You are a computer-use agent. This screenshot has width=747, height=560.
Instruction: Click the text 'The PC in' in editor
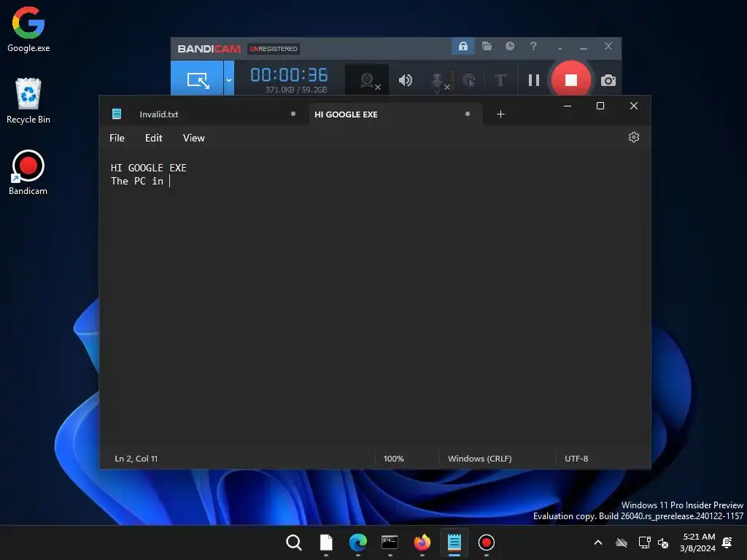point(137,181)
